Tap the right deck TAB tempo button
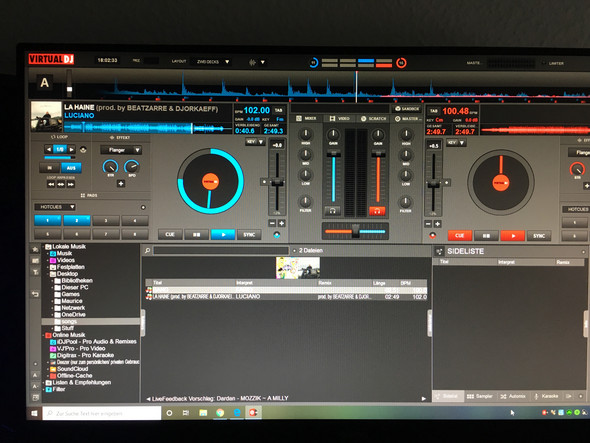 pos(433,111)
